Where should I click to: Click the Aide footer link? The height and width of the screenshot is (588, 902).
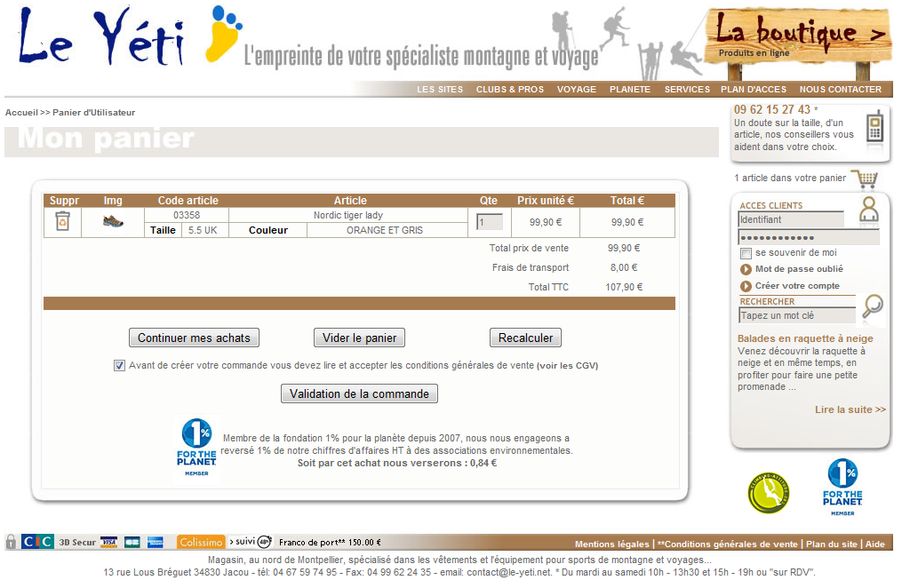click(875, 544)
